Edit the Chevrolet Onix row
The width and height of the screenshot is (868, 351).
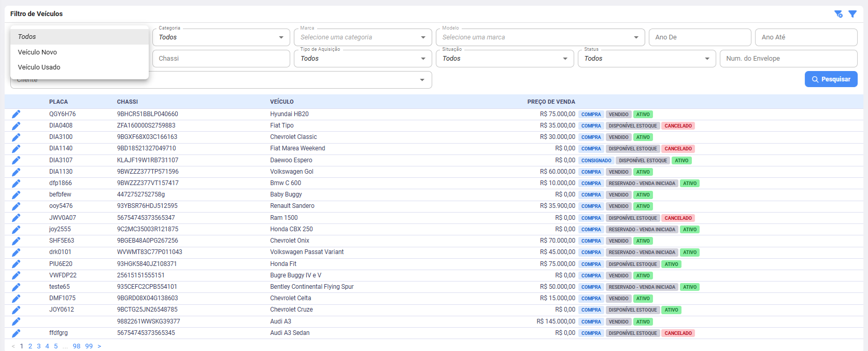(16, 241)
